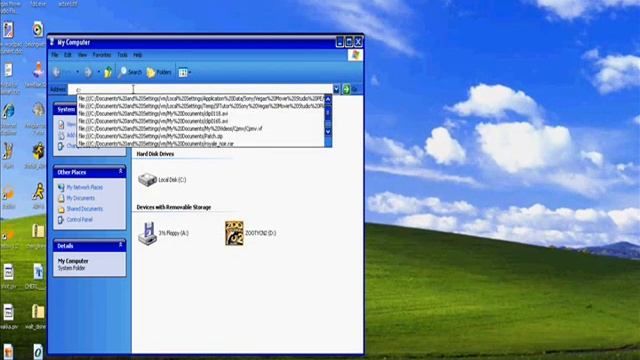This screenshot has width=640, height=360.
Task: Open the Control Panel link
Action: 79,220
